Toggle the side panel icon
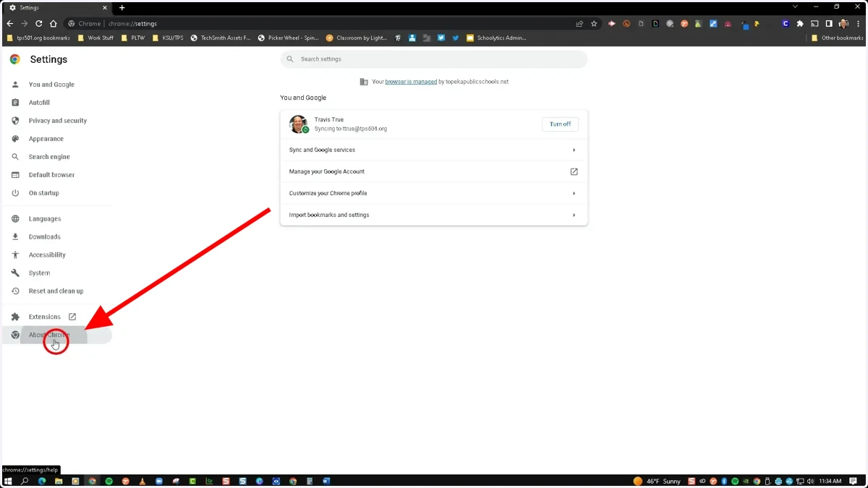868x488 pixels. pos(829,24)
